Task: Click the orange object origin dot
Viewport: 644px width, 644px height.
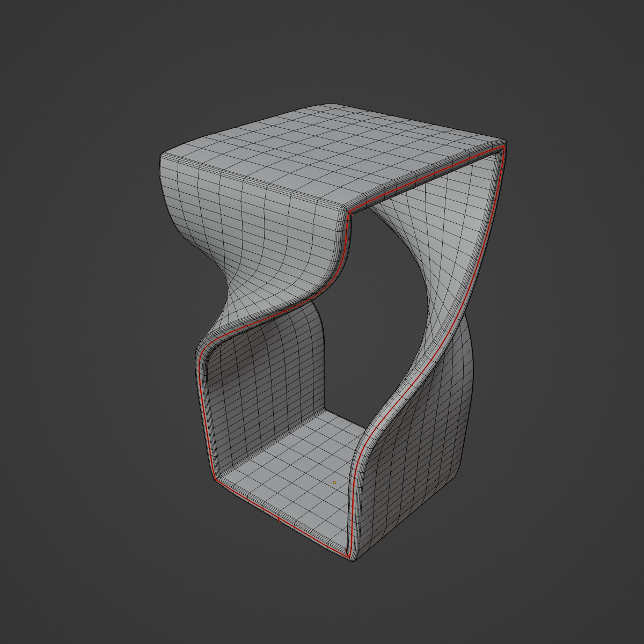Action: [334, 482]
